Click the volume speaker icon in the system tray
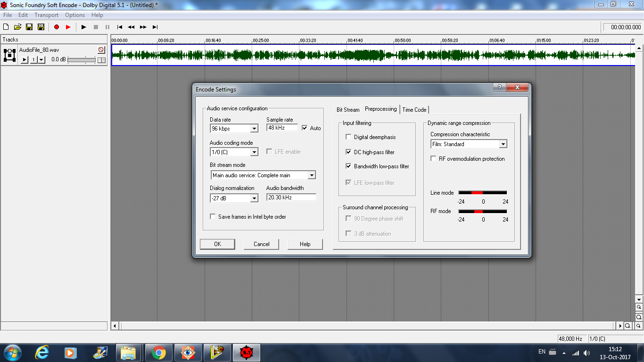 [586, 353]
